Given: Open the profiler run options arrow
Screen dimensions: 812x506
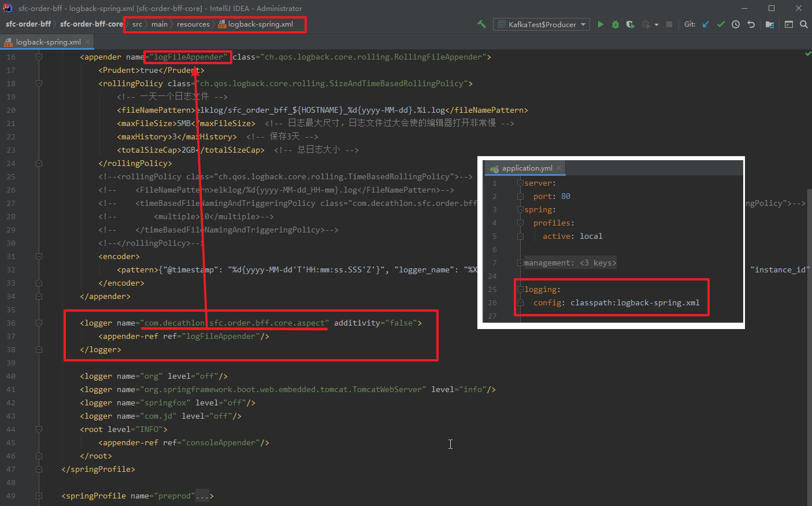Looking at the screenshot, I should click(x=657, y=25).
